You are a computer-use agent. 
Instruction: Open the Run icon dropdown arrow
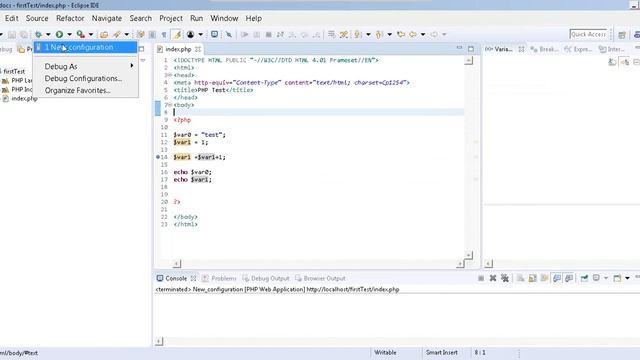pos(69,35)
